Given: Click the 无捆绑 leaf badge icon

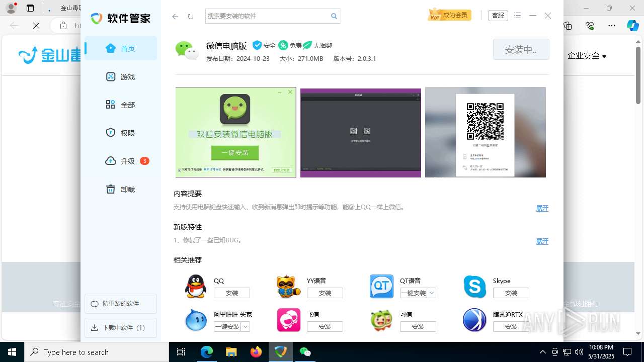Looking at the screenshot, I should tap(307, 45).
